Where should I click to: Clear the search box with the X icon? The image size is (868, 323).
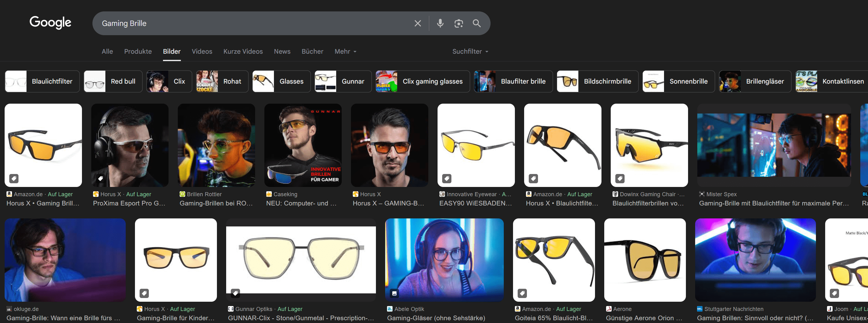click(418, 23)
